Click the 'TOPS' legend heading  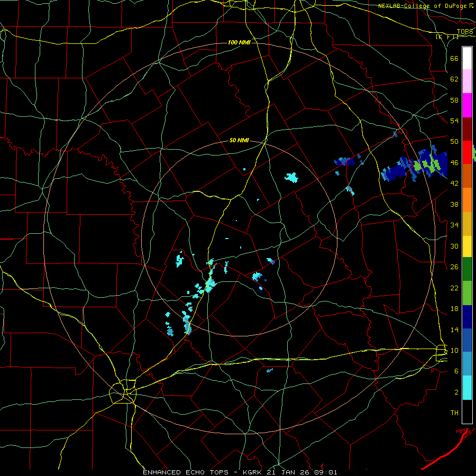coord(465,32)
